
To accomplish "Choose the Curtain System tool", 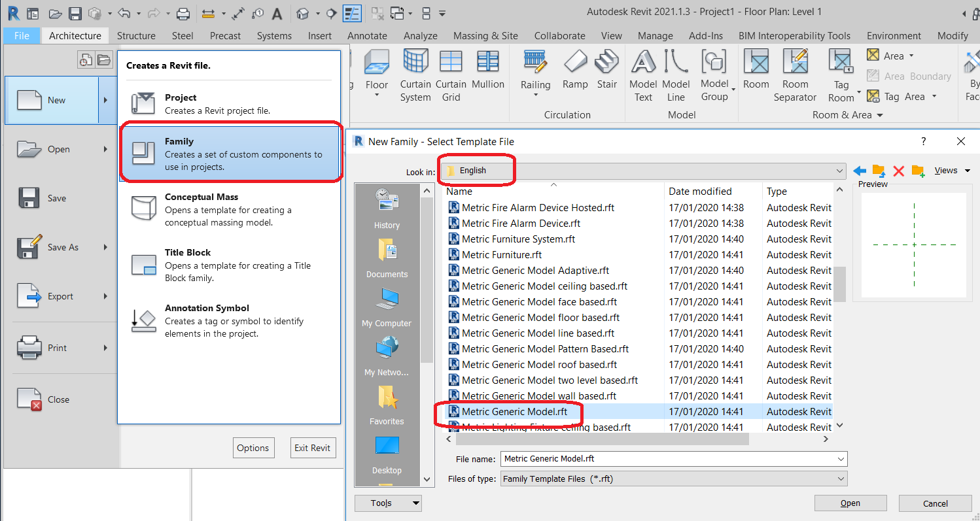I will tap(415, 75).
